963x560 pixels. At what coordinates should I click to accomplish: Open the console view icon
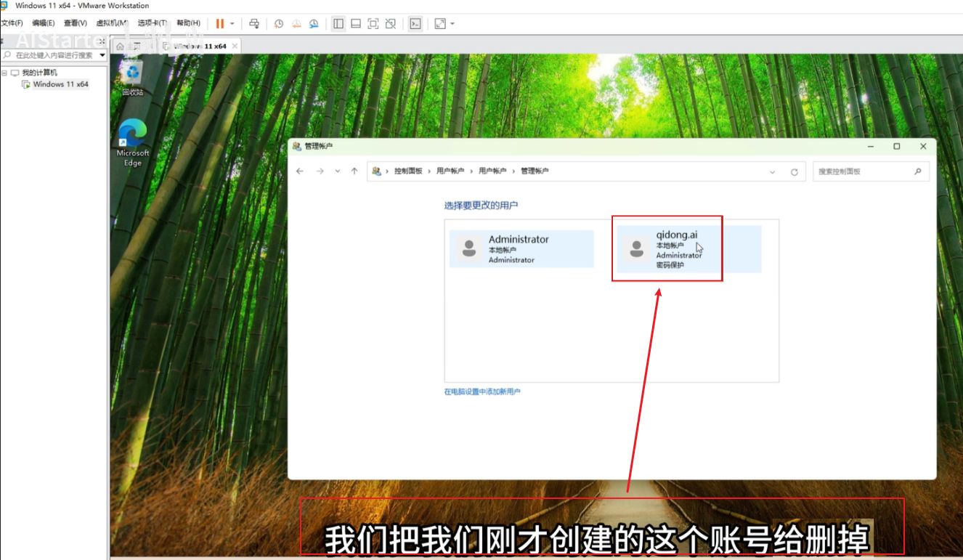click(415, 23)
